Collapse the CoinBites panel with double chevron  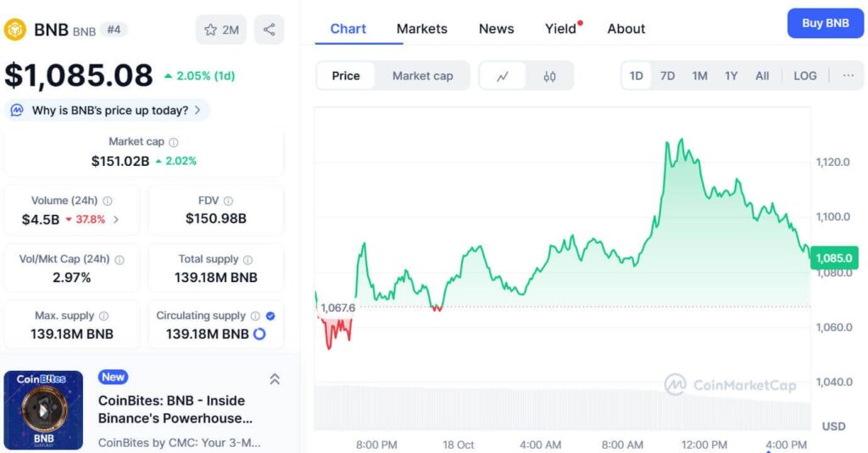coord(275,379)
